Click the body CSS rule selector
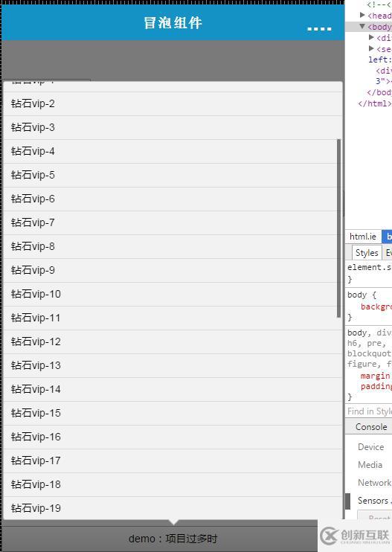 click(x=357, y=295)
